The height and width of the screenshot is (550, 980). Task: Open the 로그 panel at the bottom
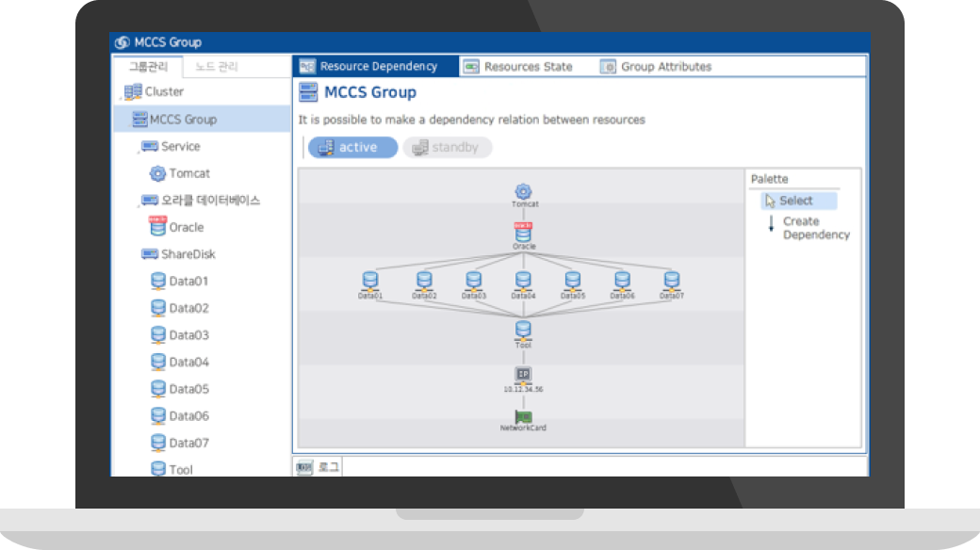(x=319, y=467)
